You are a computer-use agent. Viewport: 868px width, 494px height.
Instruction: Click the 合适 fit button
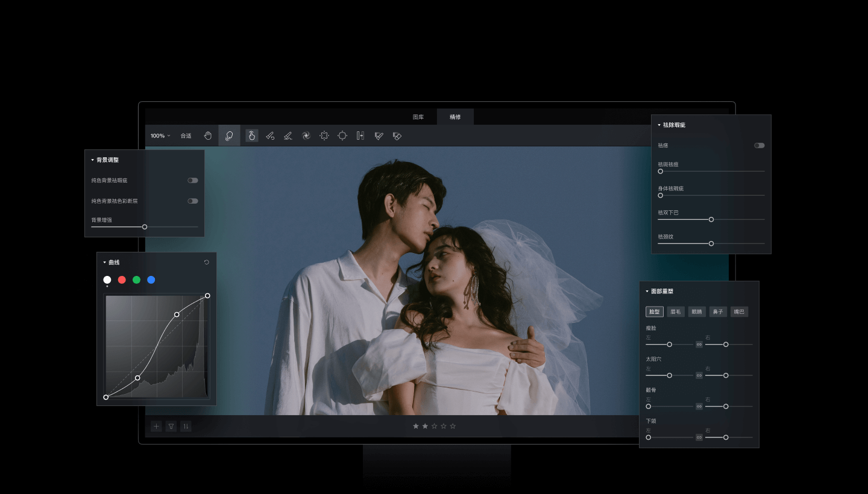[186, 136]
